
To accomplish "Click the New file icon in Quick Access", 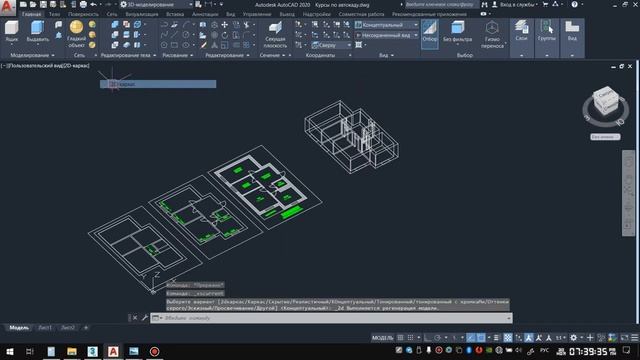I will tap(23, 4).
